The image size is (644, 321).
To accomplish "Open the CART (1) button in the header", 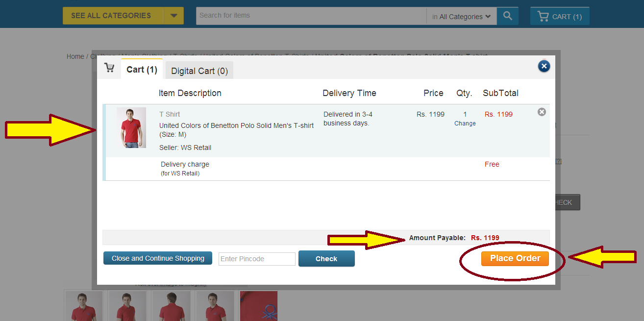I will pyautogui.click(x=560, y=16).
